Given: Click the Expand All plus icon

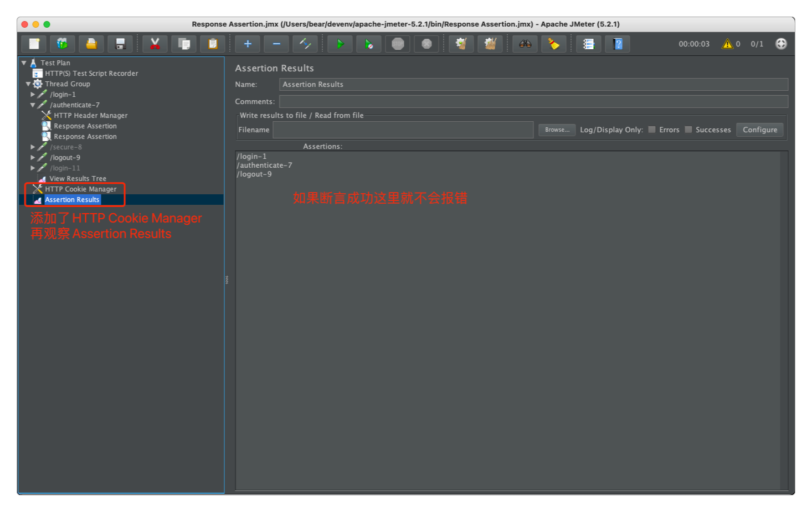Looking at the screenshot, I should [x=248, y=44].
